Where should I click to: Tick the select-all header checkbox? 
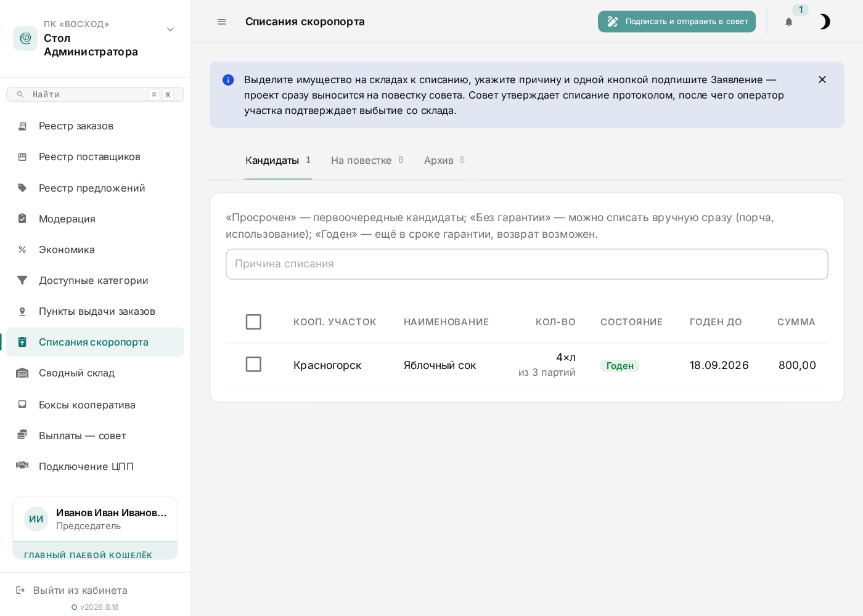point(253,322)
